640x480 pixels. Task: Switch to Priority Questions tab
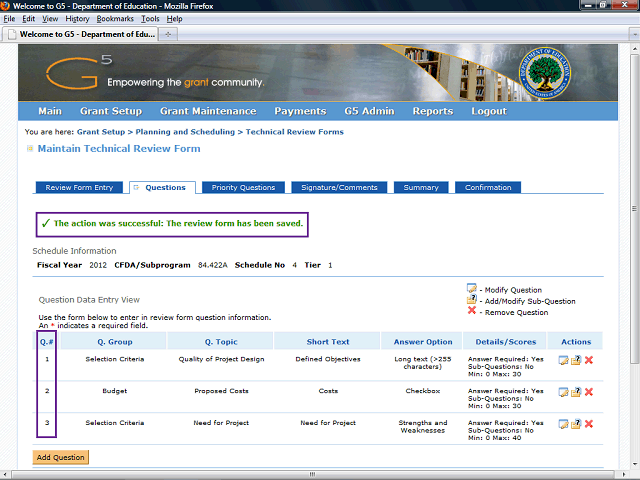(x=243, y=187)
